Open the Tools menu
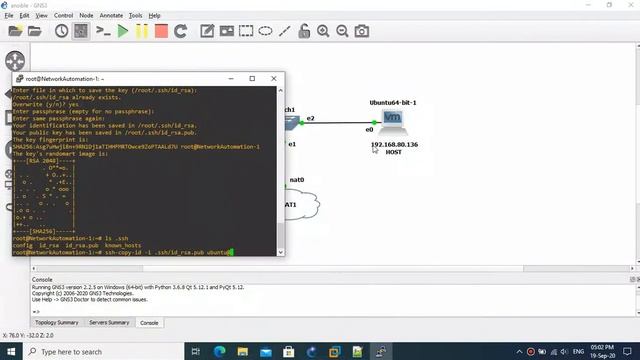640x360 pixels. point(136,16)
